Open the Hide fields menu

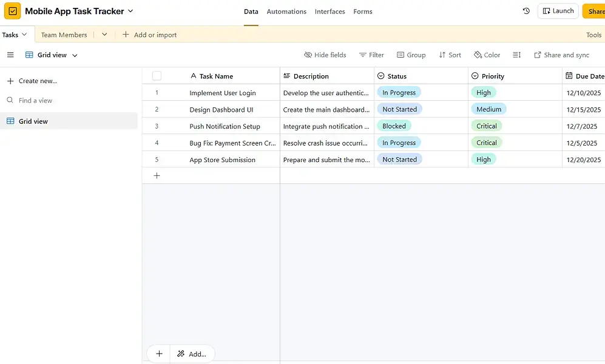(325, 55)
